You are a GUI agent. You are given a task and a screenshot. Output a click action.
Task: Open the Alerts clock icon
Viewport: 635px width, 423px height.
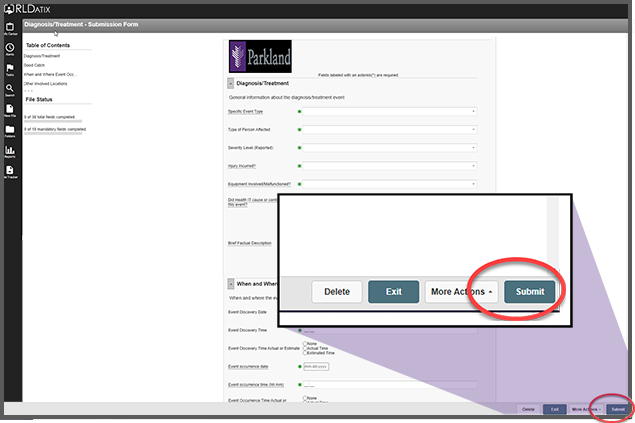click(x=10, y=49)
